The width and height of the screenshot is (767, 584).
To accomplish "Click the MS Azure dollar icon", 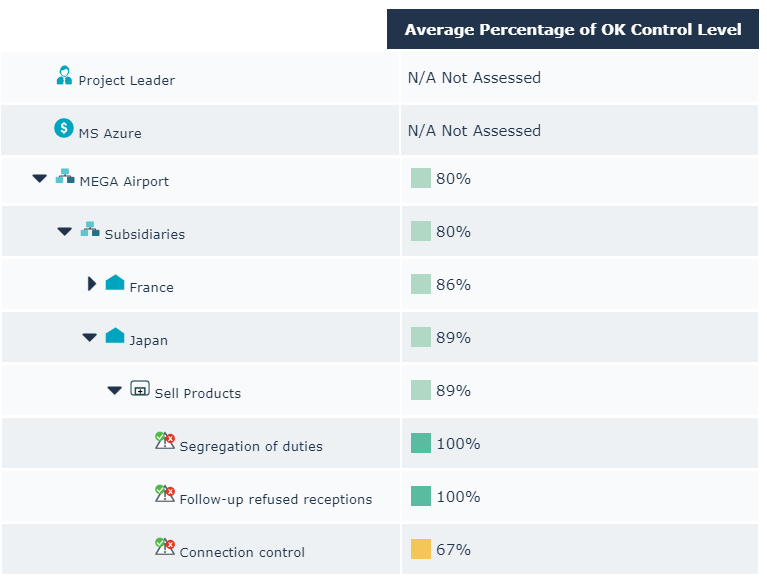I will click(x=64, y=128).
